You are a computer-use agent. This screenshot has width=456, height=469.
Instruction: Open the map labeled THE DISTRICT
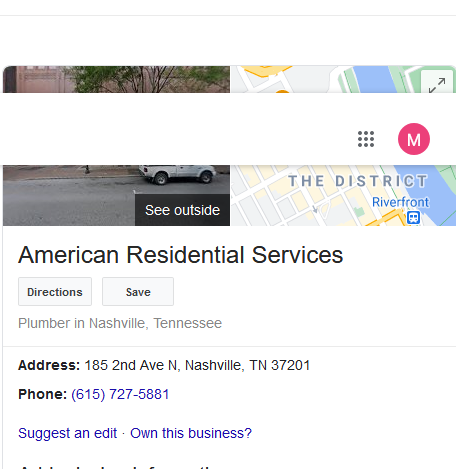pyautogui.click(x=343, y=195)
